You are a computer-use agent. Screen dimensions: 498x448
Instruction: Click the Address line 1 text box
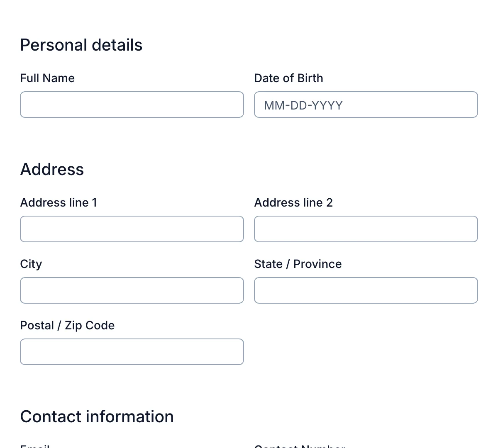click(x=132, y=229)
